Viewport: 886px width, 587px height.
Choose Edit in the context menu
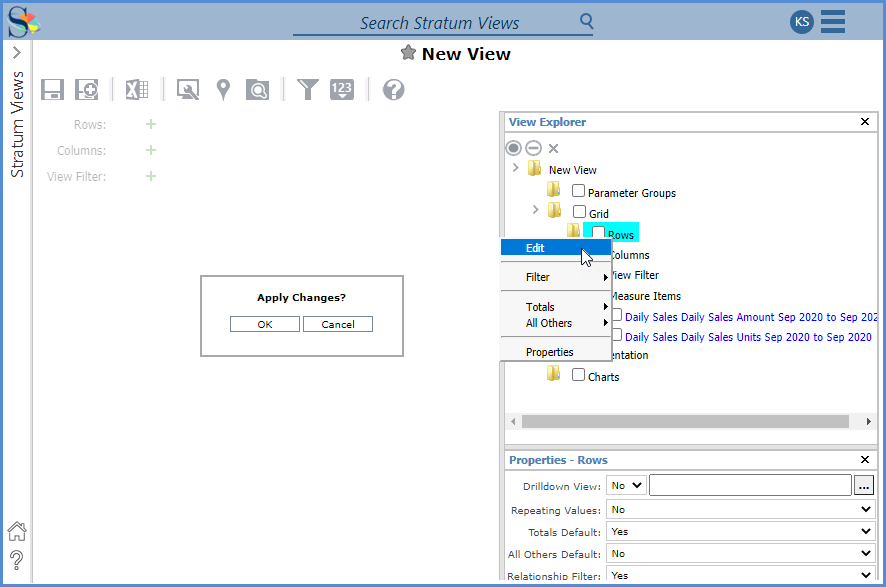(555, 247)
